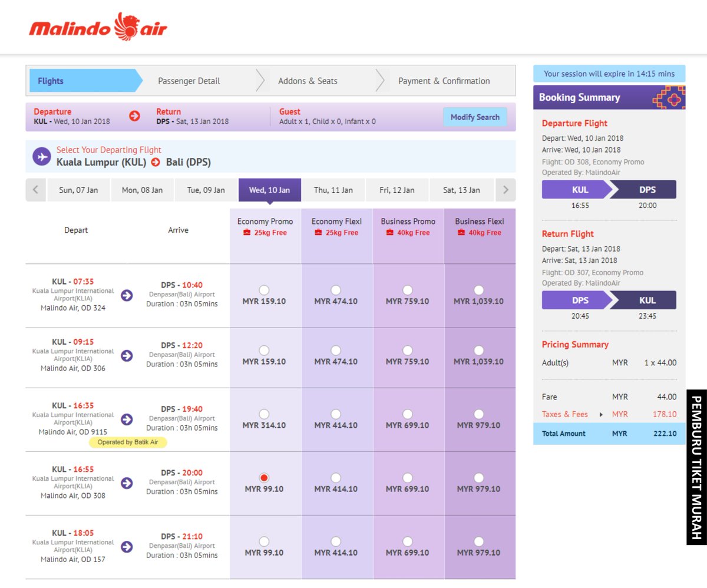Click the Guest Adult x 1 summary text
This screenshot has height=588, width=707.
[x=328, y=121]
